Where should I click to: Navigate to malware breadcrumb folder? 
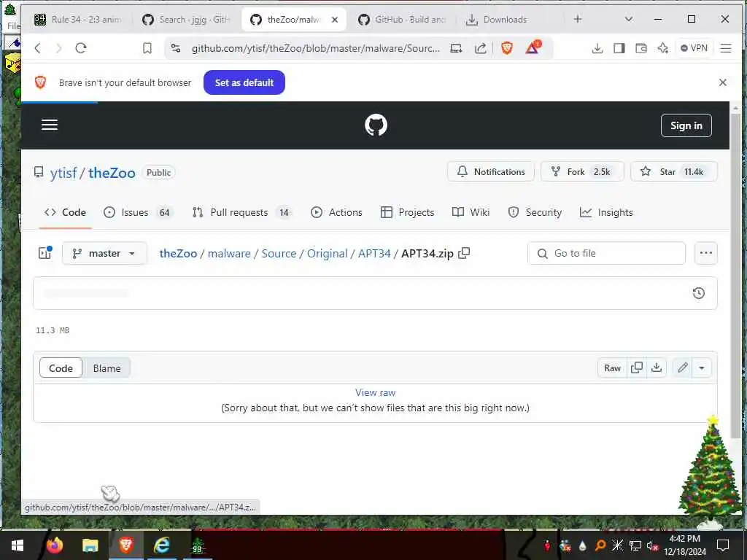(x=229, y=253)
